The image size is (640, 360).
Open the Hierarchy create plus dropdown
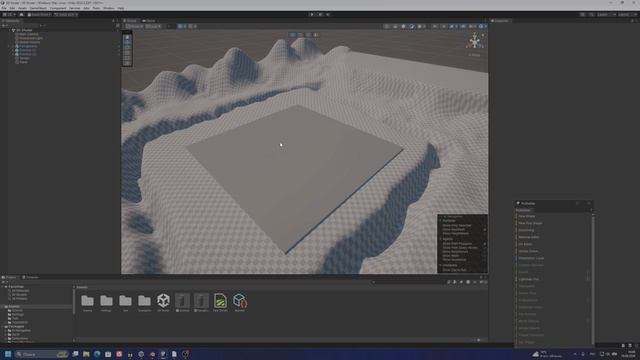pos(4,26)
